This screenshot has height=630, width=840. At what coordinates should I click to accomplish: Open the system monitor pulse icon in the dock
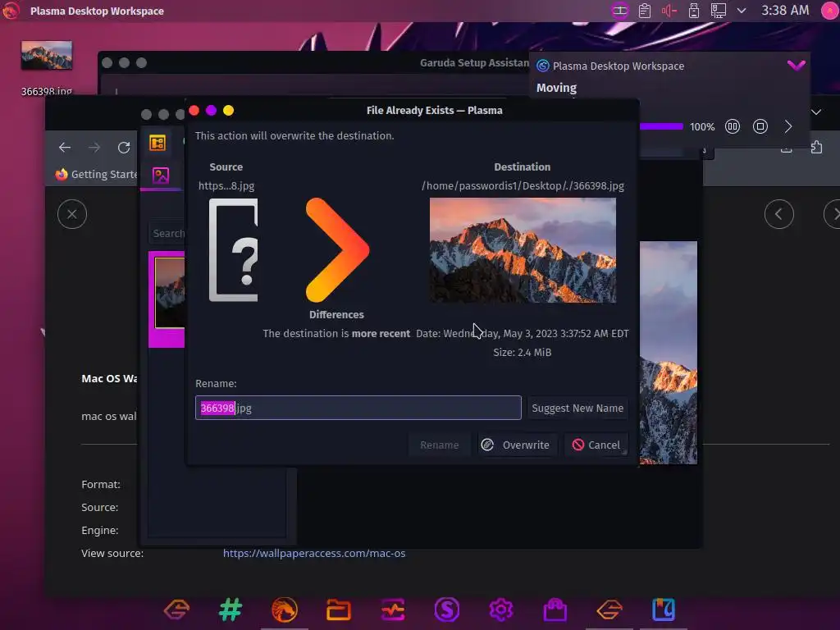click(393, 609)
